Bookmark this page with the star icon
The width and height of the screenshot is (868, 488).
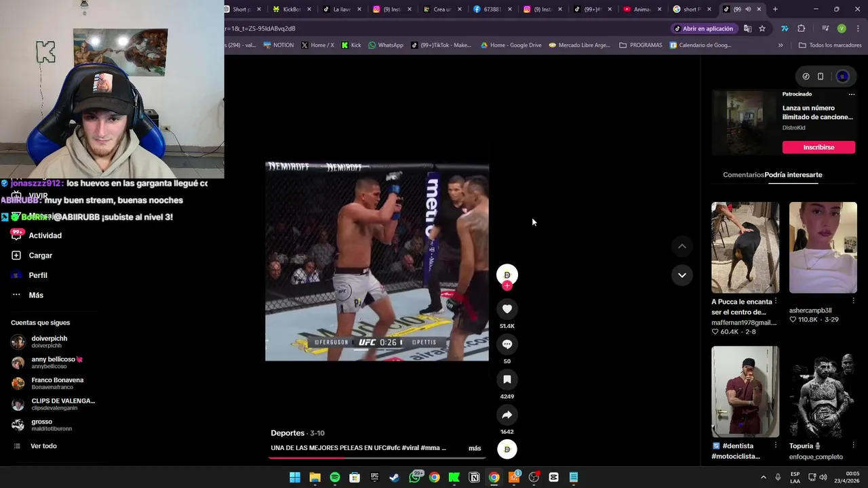[x=762, y=28]
